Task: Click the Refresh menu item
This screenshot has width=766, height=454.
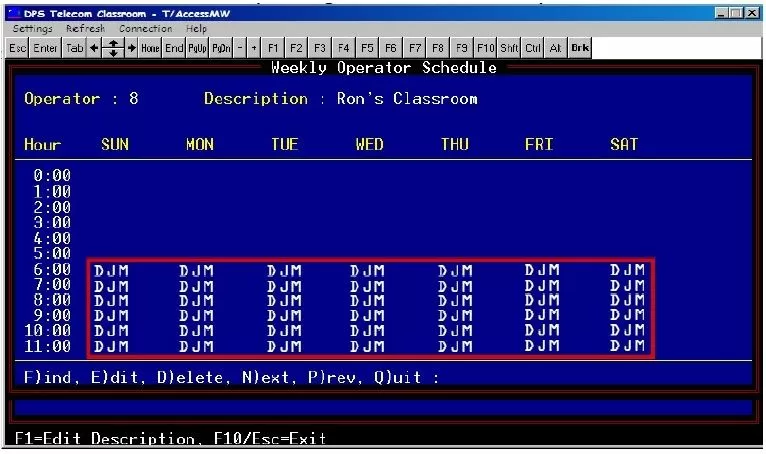Action: [x=86, y=29]
